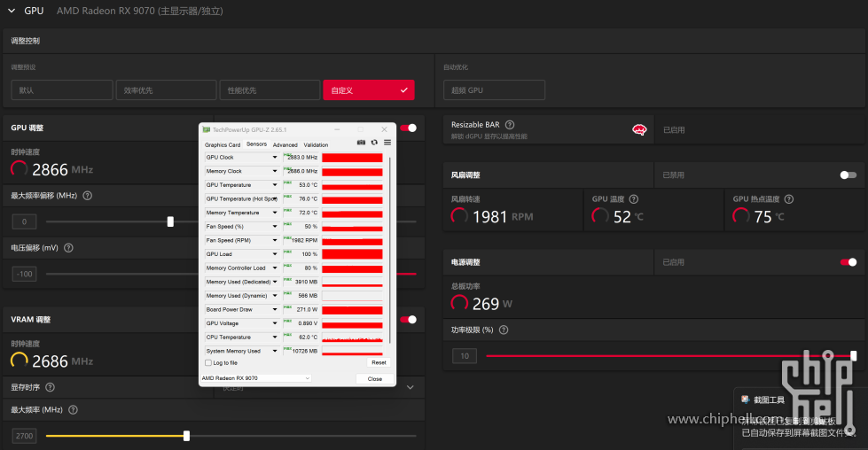Click the 截图工具 notification icon
The height and width of the screenshot is (450, 868).
(x=745, y=400)
